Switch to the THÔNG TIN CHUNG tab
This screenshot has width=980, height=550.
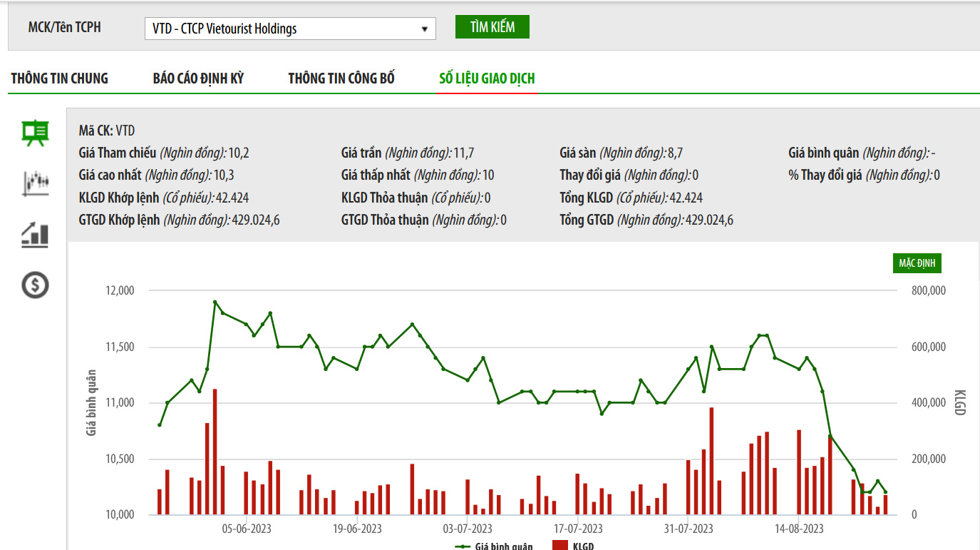coord(60,78)
